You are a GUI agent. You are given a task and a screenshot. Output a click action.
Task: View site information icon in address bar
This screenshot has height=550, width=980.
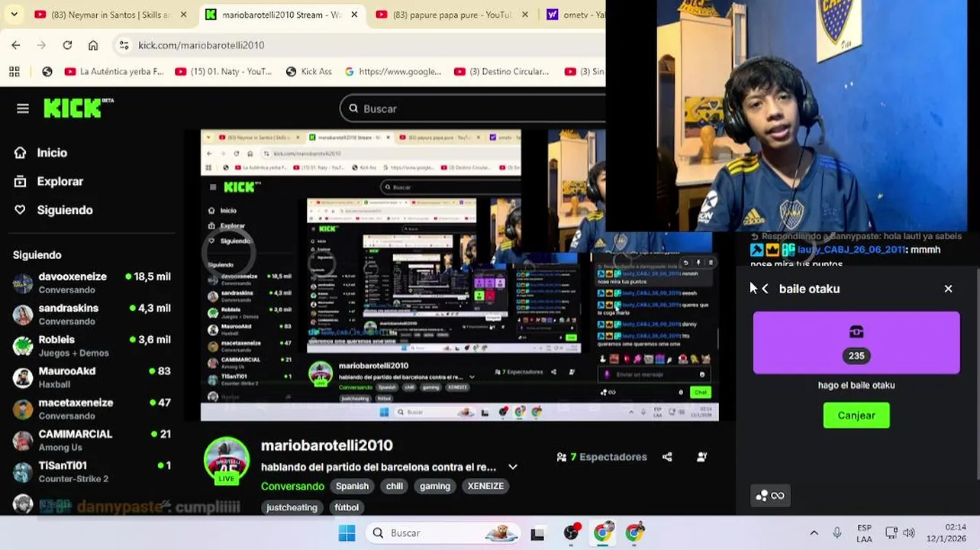tap(124, 45)
